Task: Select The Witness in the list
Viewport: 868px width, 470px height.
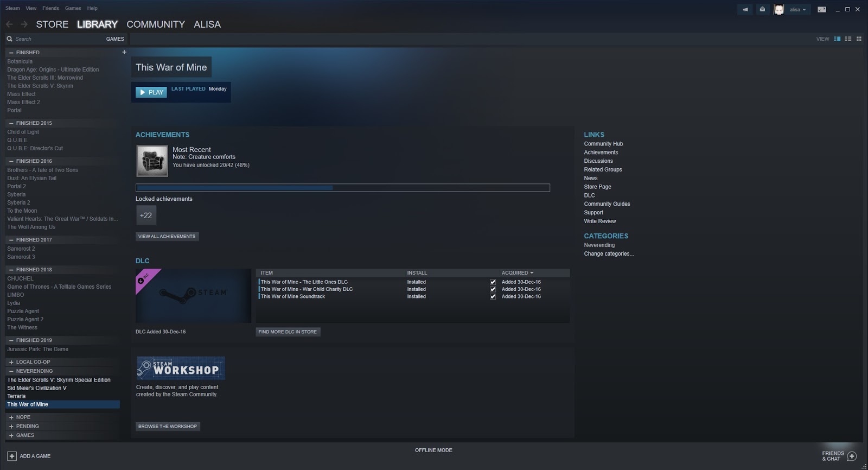Action: click(22, 328)
